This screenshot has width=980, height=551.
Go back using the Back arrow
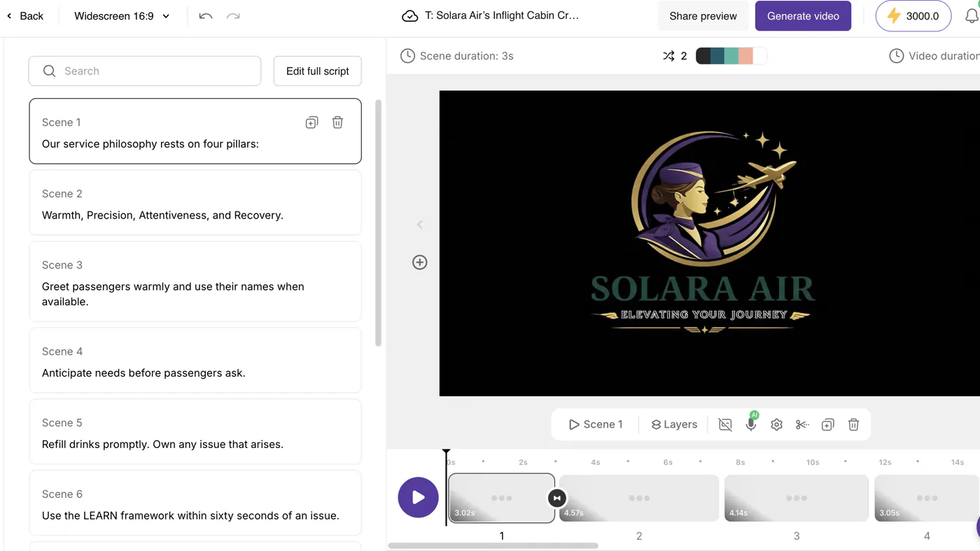(25, 16)
